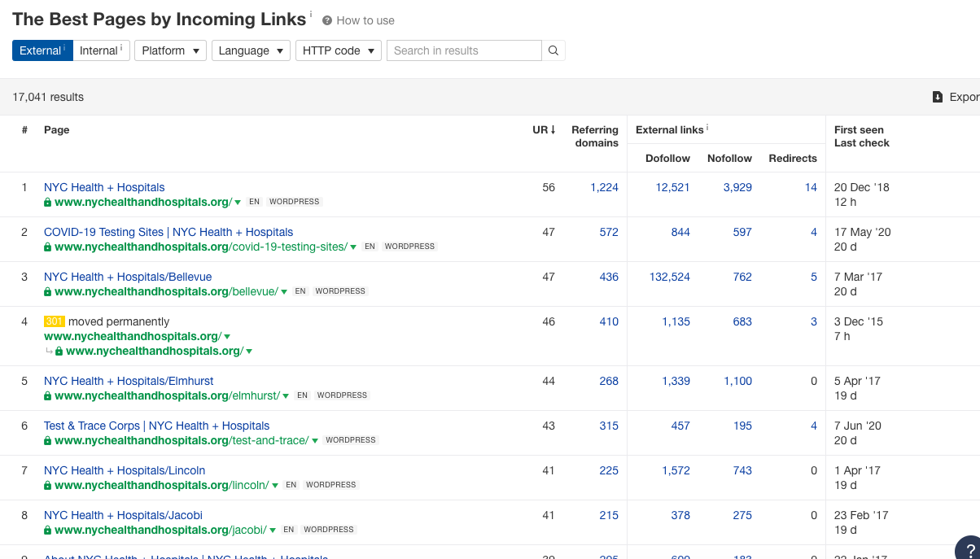Viewport: 980px width, 559px height.
Task: Click the Nofollow column header
Action: point(729,158)
